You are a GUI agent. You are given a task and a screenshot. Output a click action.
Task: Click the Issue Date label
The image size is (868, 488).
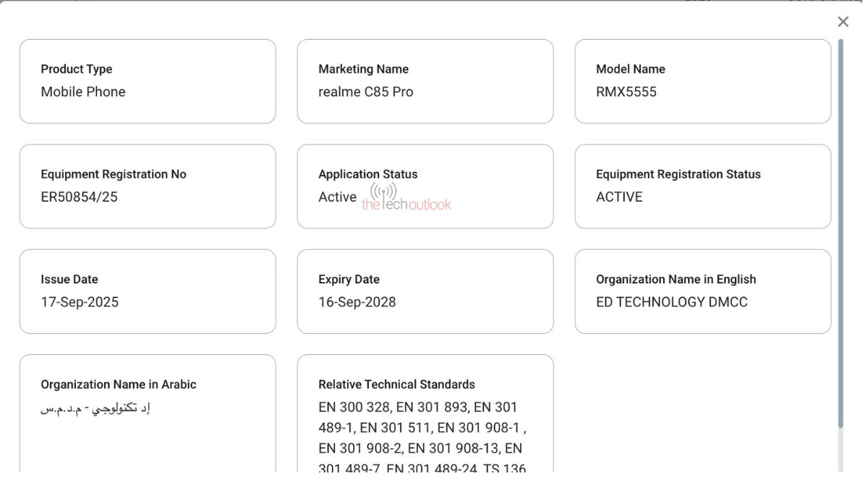point(69,280)
